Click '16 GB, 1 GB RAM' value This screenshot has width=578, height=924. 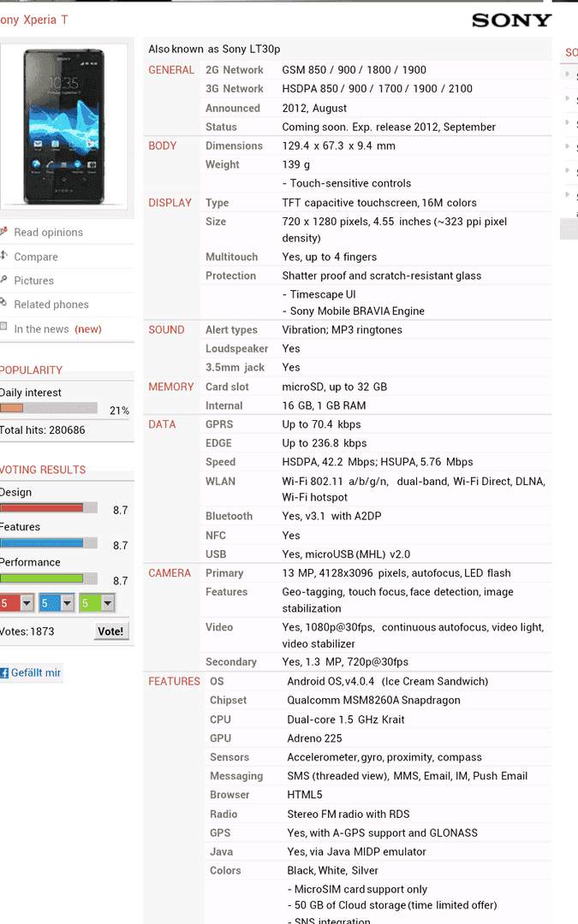pos(324,406)
